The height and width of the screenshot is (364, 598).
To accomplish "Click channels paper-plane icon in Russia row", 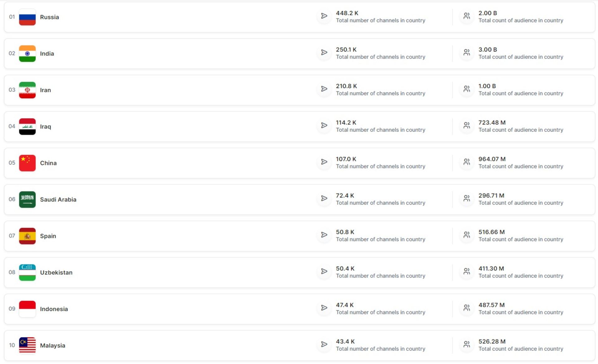I will point(324,16).
